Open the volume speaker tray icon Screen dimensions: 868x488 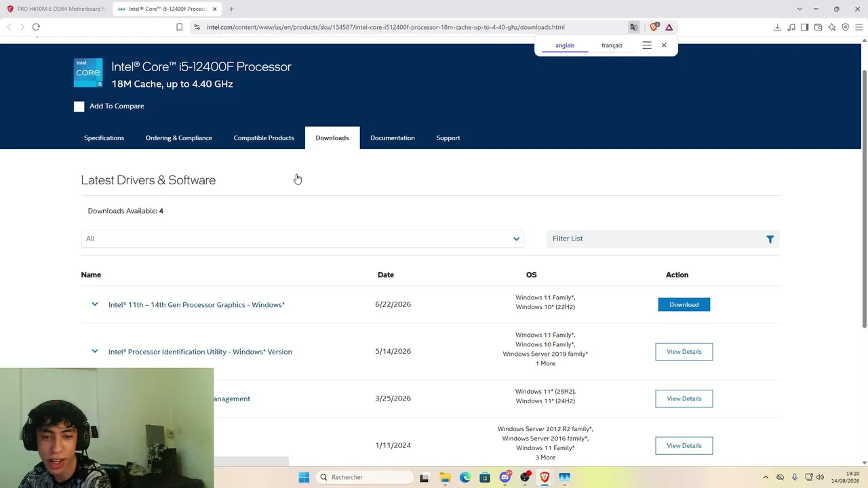pos(820,477)
